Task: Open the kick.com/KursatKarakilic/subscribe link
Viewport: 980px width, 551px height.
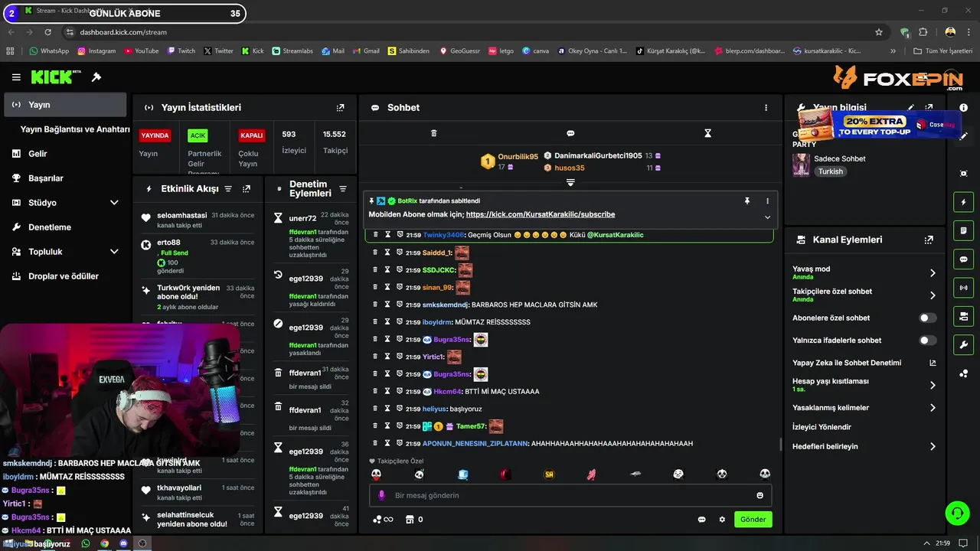Action: point(540,215)
